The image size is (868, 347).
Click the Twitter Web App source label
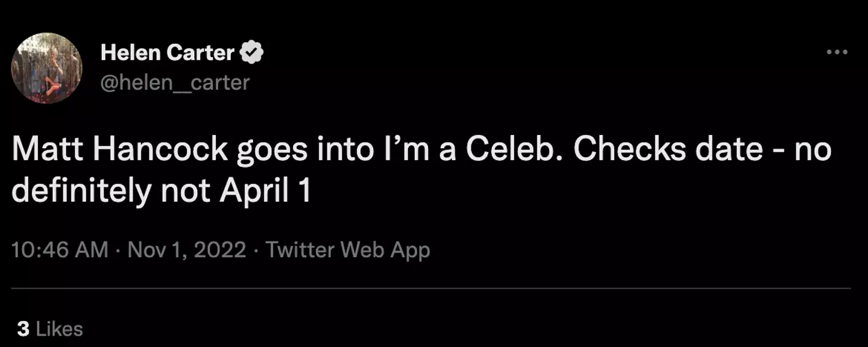(x=348, y=249)
